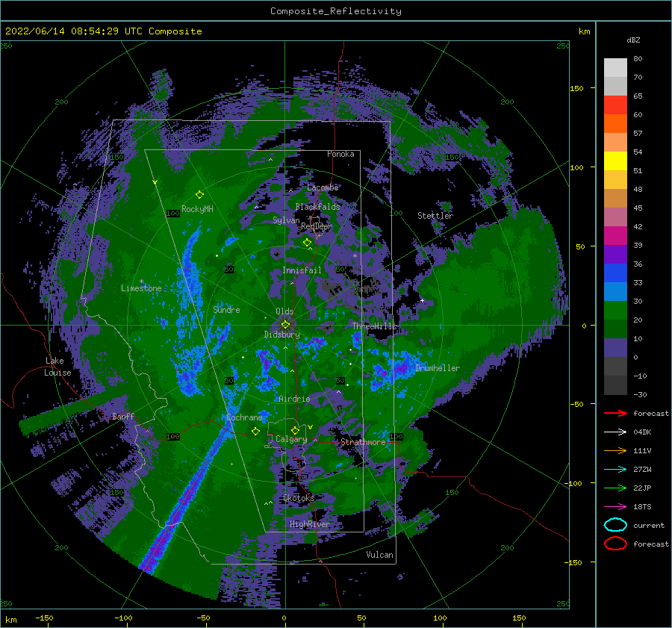Viewport: 672px width, 628px height.
Task: Click the dBZ legend heading
Action: [x=633, y=40]
